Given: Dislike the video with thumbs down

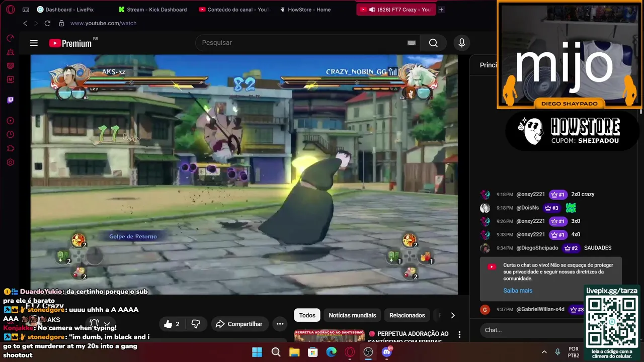Looking at the screenshot, I should 196,324.
